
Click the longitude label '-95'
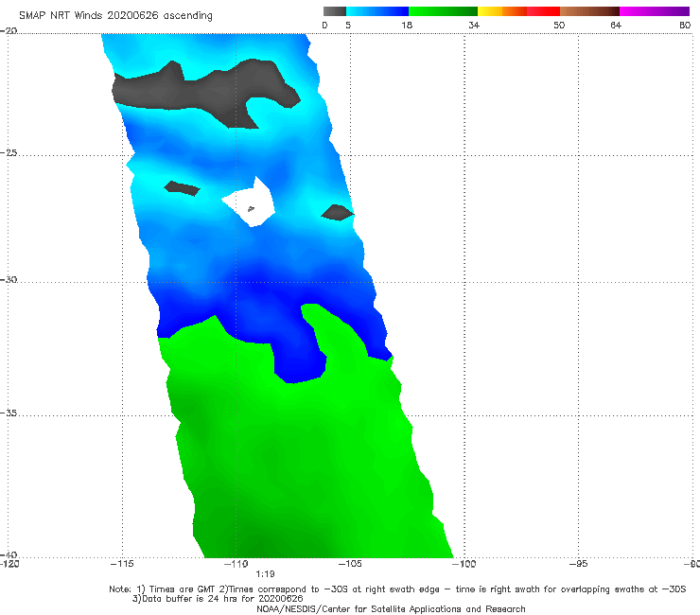[x=578, y=564]
